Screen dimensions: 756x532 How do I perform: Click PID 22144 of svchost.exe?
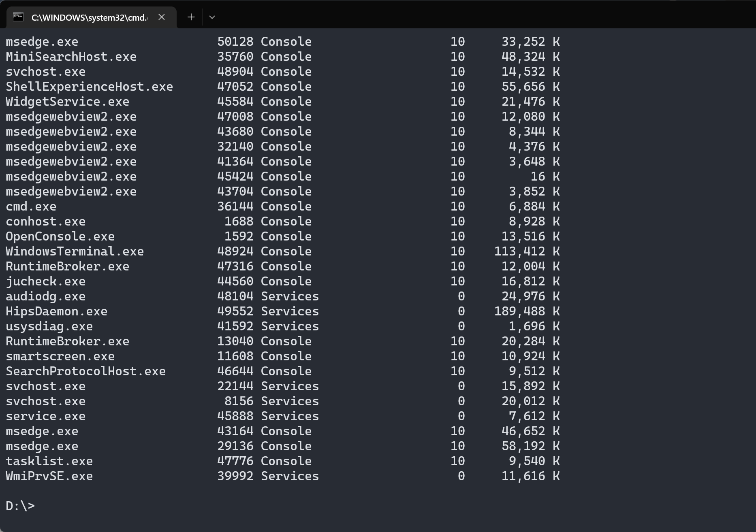click(235, 386)
